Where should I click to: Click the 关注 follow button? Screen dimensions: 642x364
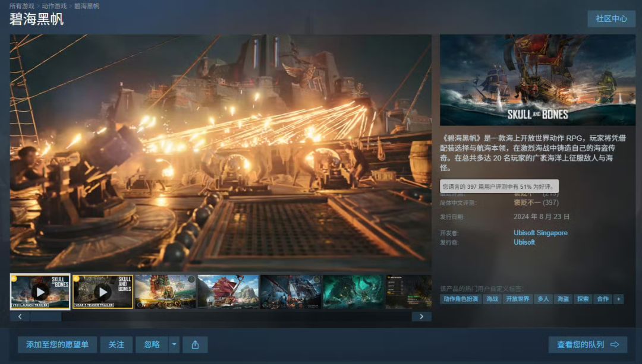117,345
